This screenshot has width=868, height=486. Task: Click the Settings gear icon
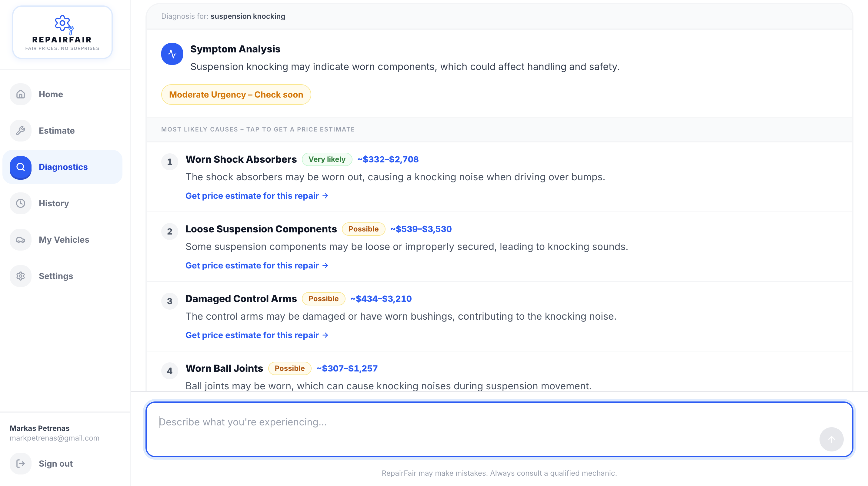point(21,276)
